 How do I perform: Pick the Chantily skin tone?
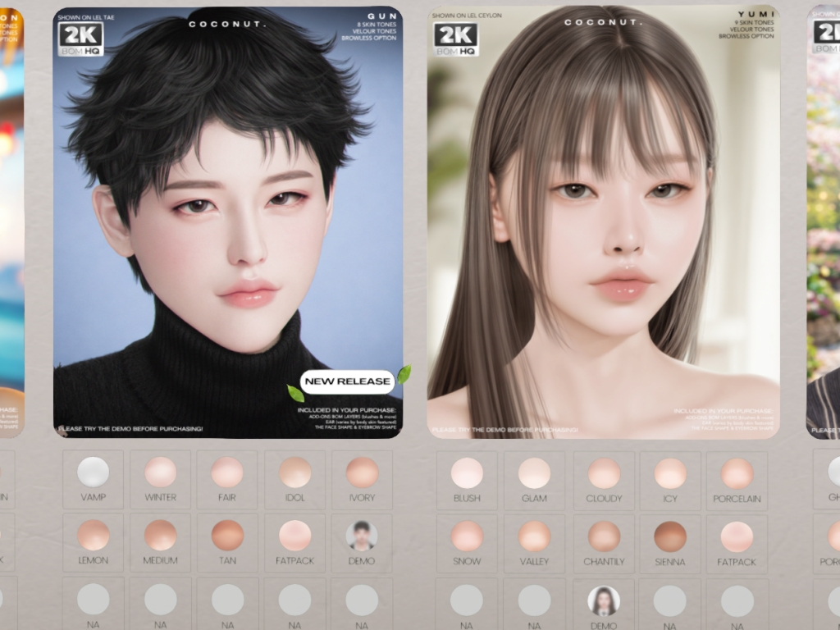pos(604,537)
